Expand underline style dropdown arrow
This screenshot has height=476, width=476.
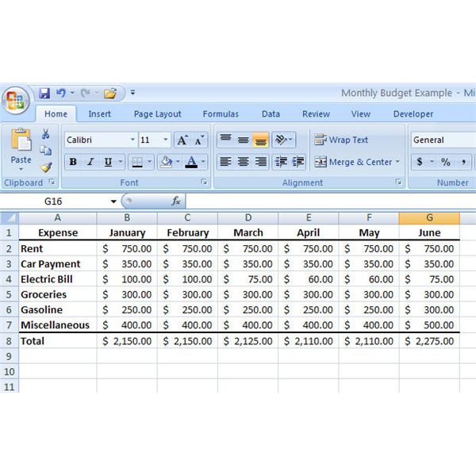[121, 162]
